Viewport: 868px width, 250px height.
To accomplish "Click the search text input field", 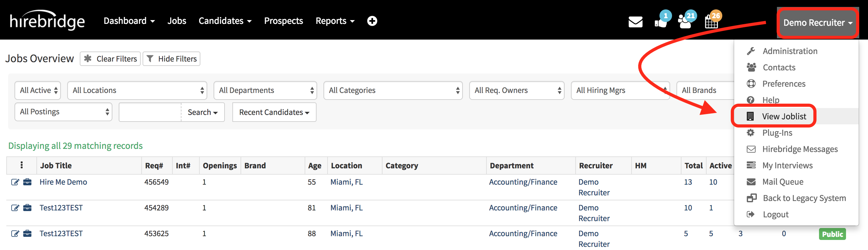I will pos(150,112).
